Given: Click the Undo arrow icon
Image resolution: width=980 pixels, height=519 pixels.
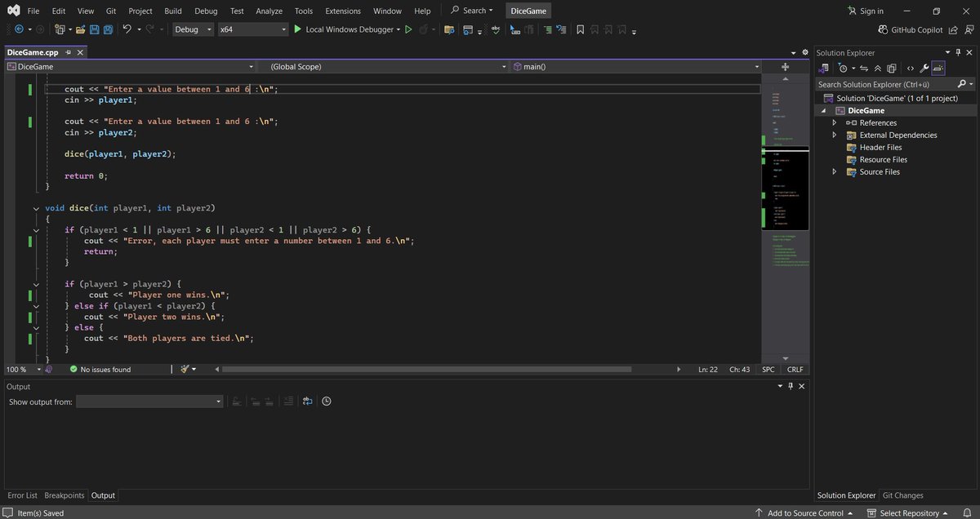Looking at the screenshot, I should click(127, 29).
